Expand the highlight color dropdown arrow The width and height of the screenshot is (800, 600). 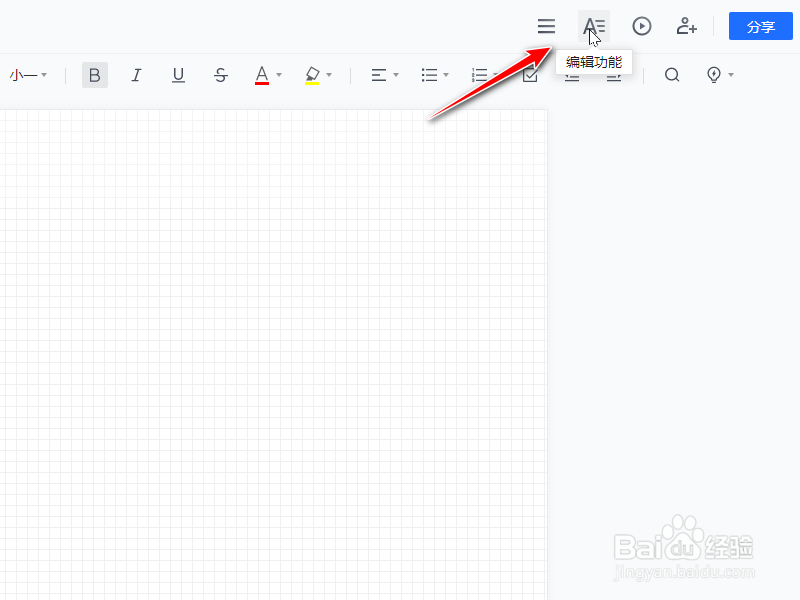329,75
